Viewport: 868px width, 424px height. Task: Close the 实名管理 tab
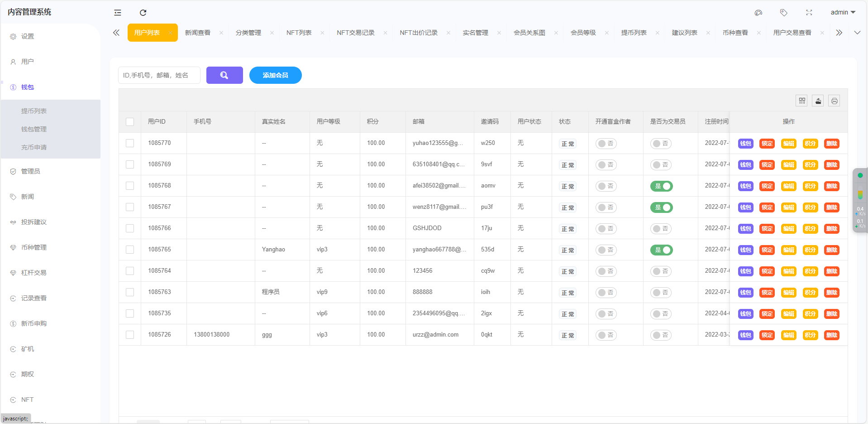coord(499,33)
